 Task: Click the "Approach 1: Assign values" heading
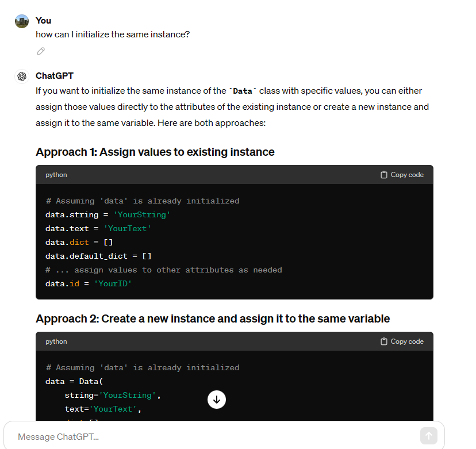point(155,152)
